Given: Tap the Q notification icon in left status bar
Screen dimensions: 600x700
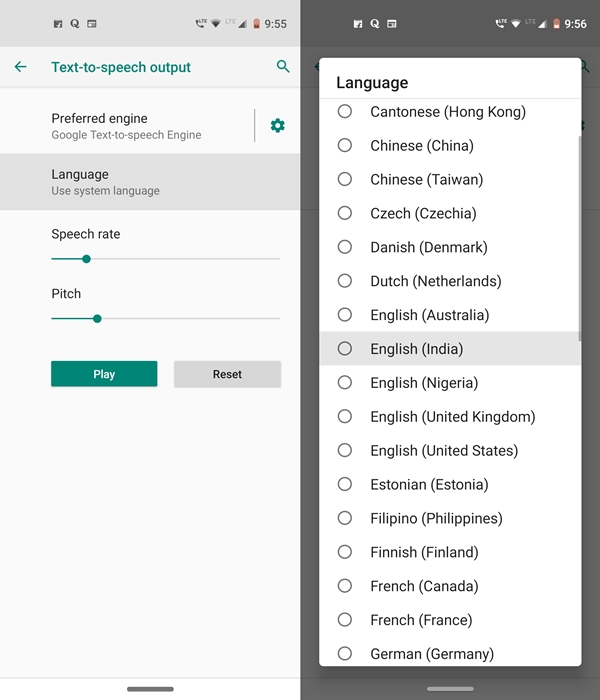Looking at the screenshot, I should click(75, 24).
